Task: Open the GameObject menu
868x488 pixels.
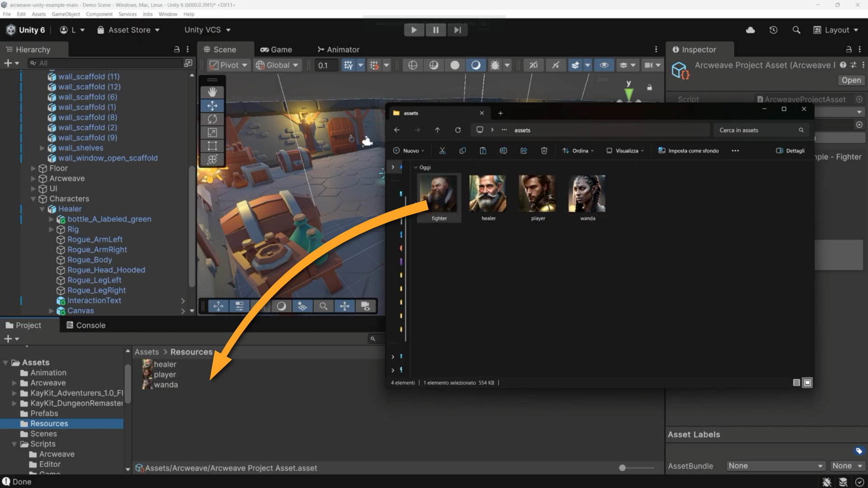Action: coord(66,14)
